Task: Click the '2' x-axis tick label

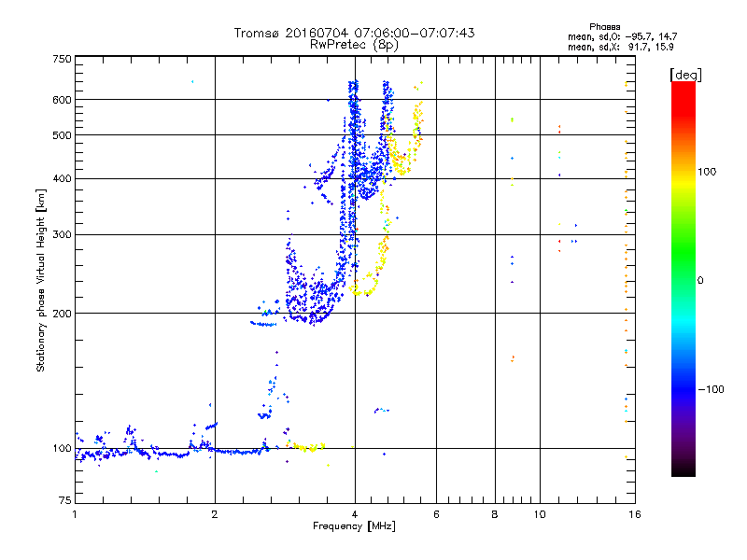Action: click(x=215, y=514)
